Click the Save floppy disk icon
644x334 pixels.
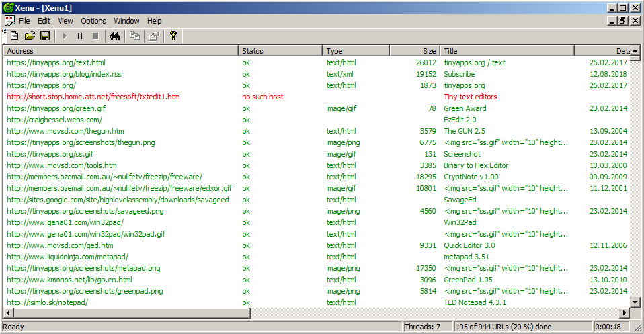pyautogui.click(x=45, y=36)
